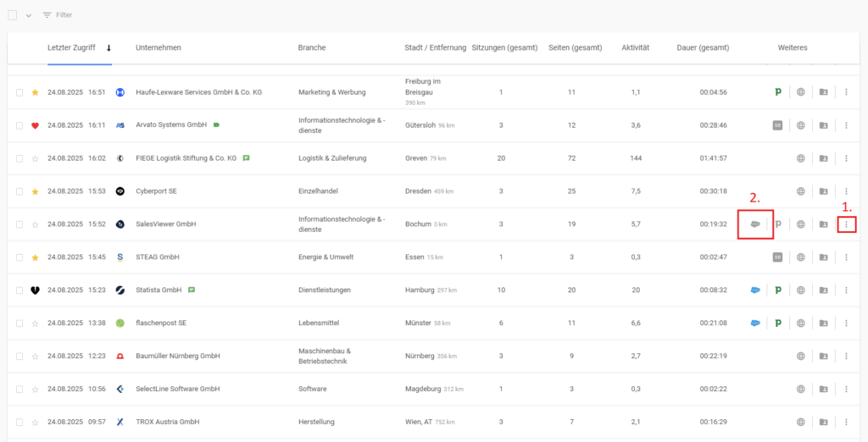Click globe icon in SalesViewer GmbH row
The height and width of the screenshot is (442, 868).
[x=800, y=224]
